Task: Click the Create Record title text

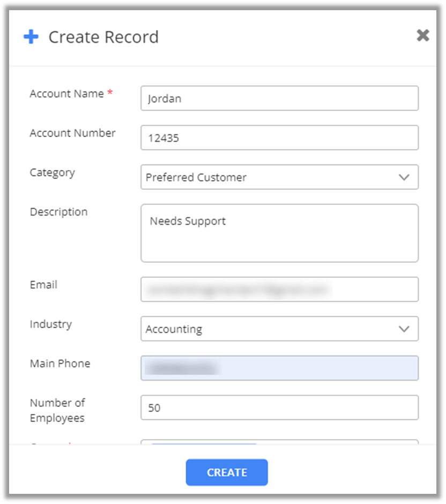Action: 103,37
